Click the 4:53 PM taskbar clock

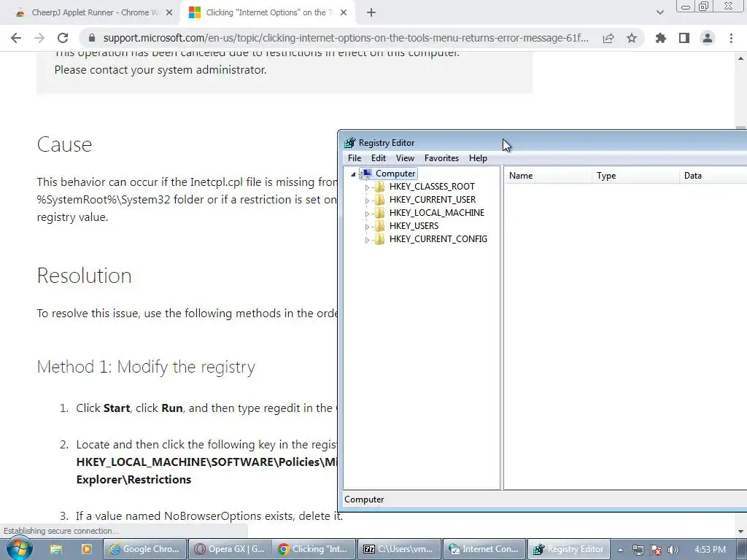coord(710,550)
